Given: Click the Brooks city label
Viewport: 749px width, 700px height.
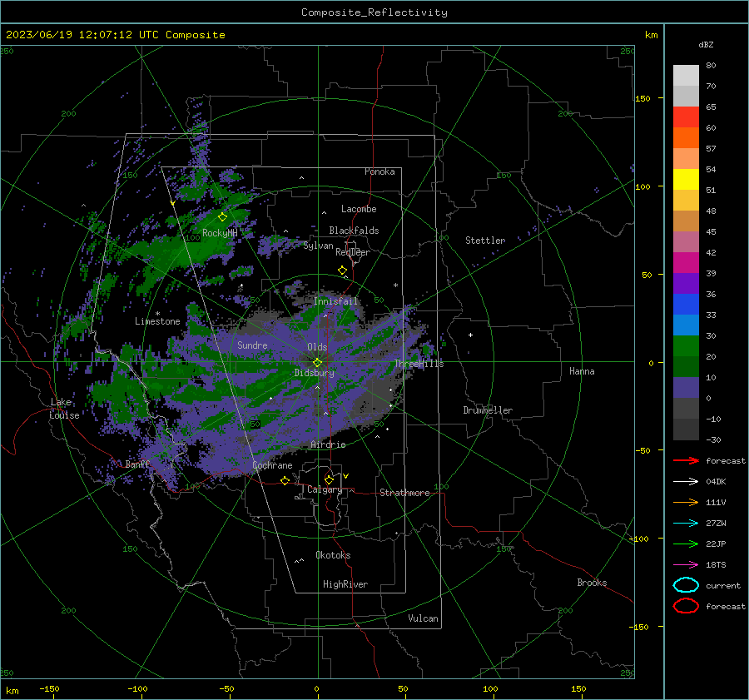Looking at the screenshot, I should (x=592, y=583).
